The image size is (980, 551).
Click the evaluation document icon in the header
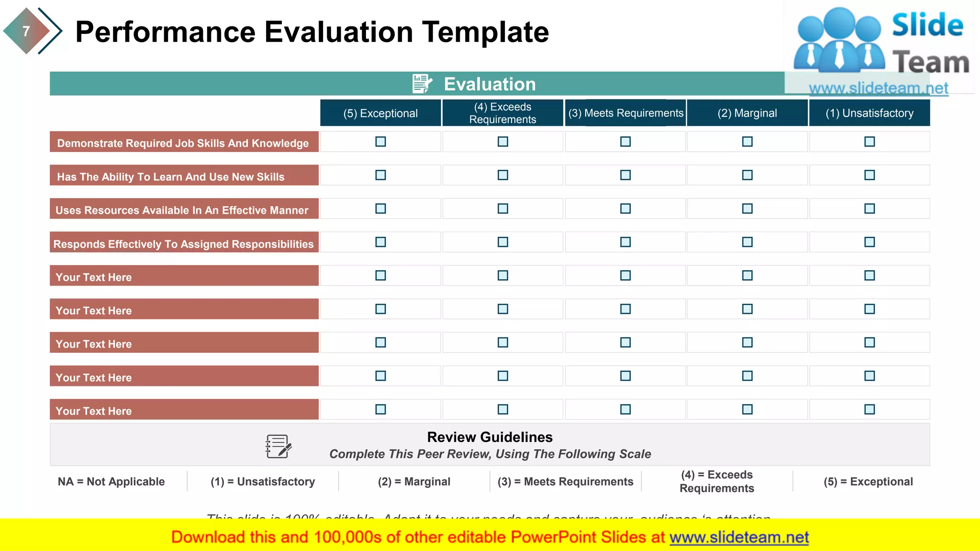(x=422, y=84)
